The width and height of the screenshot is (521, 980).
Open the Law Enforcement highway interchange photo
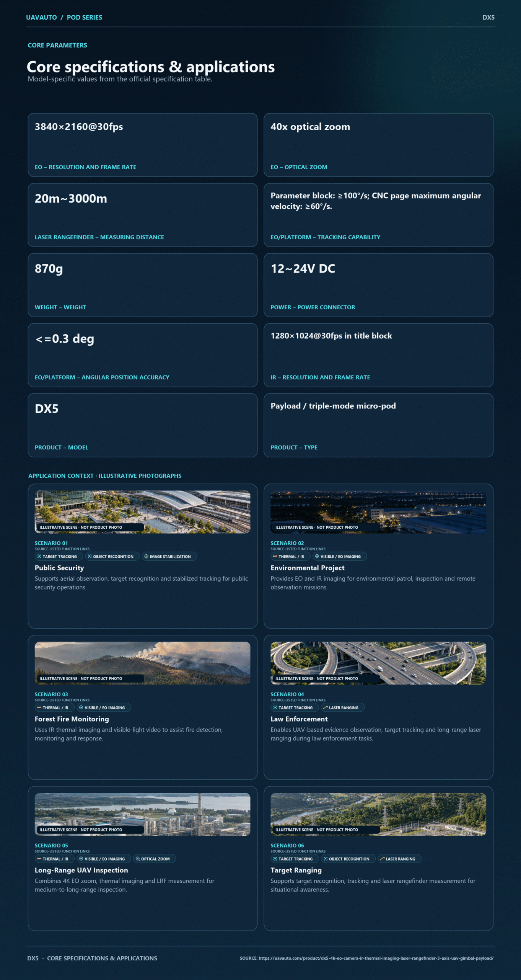tap(378, 663)
